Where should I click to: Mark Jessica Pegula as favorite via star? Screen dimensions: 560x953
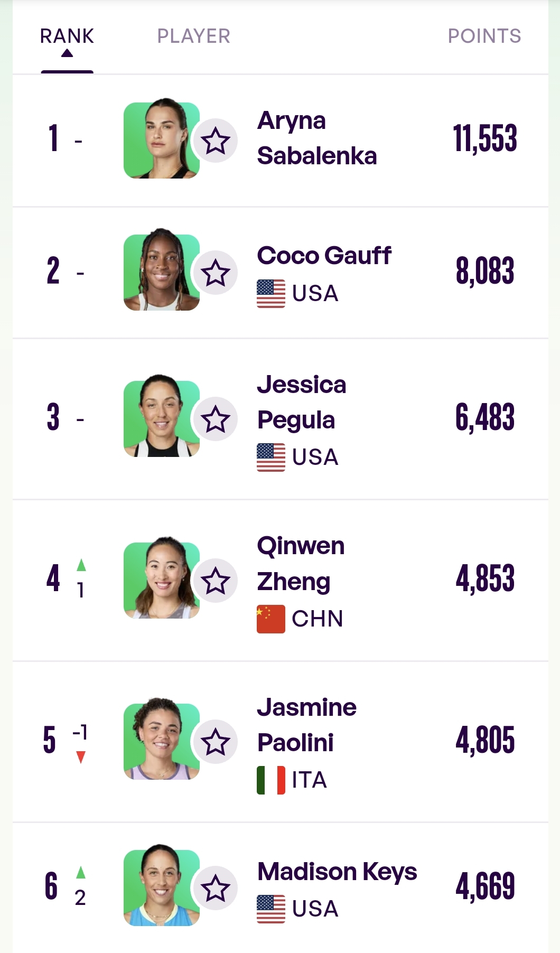tap(216, 419)
